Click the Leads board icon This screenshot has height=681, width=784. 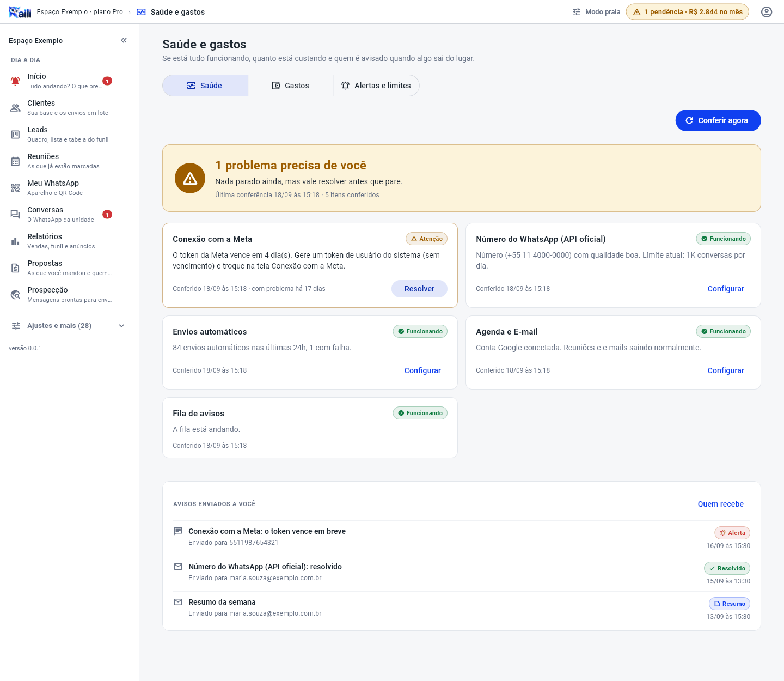(x=15, y=134)
